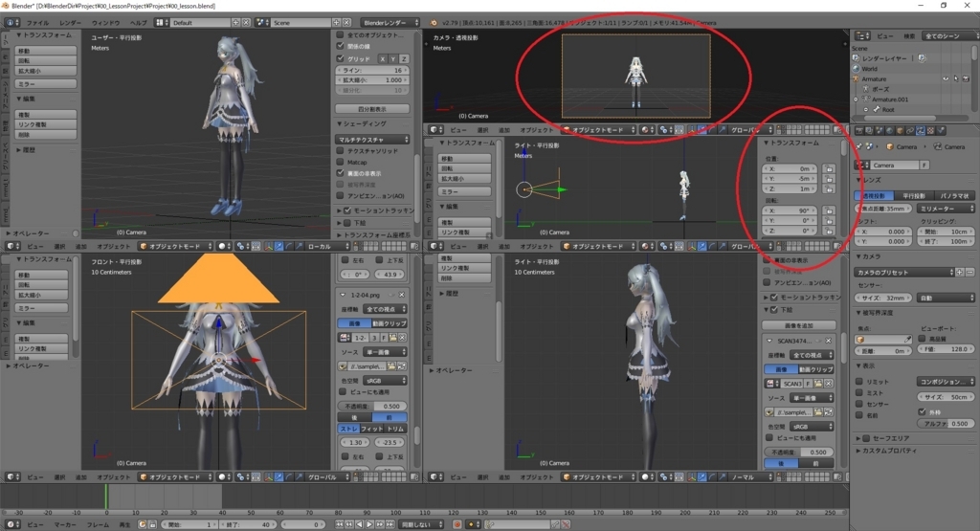
Task: Enable the 高品質 viewport checkbox
Action: (x=922, y=338)
